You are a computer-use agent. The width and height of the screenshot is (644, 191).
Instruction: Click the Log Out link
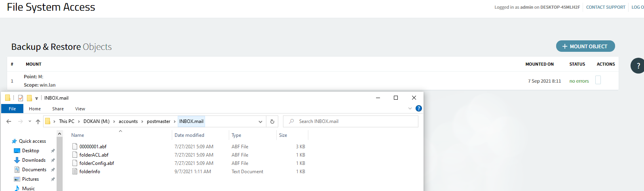(x=638, y=7)
